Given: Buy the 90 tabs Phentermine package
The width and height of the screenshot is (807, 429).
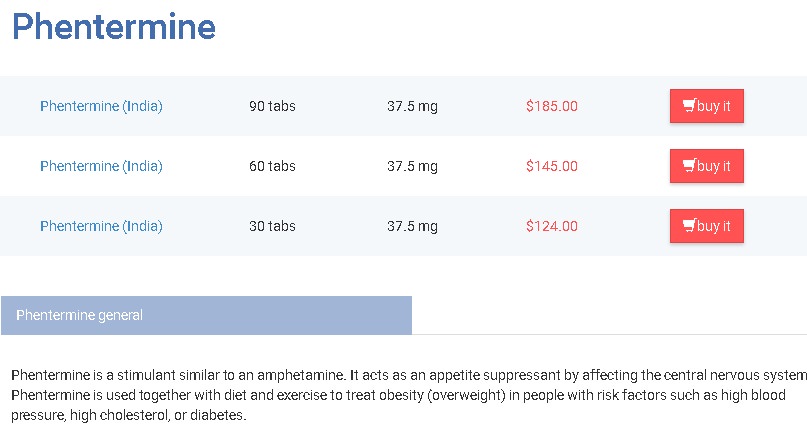Looking at the screenshot, I should coord(707,106).
